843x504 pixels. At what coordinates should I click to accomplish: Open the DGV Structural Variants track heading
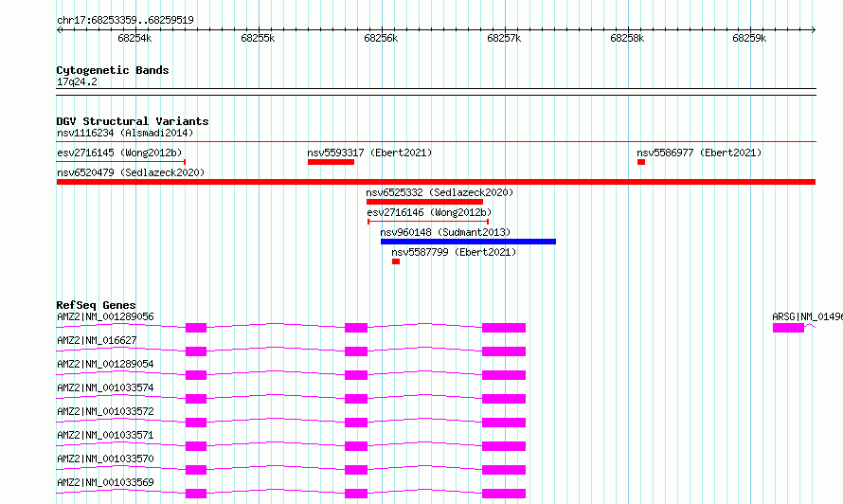pyautogui.click(x=133, y=121)
